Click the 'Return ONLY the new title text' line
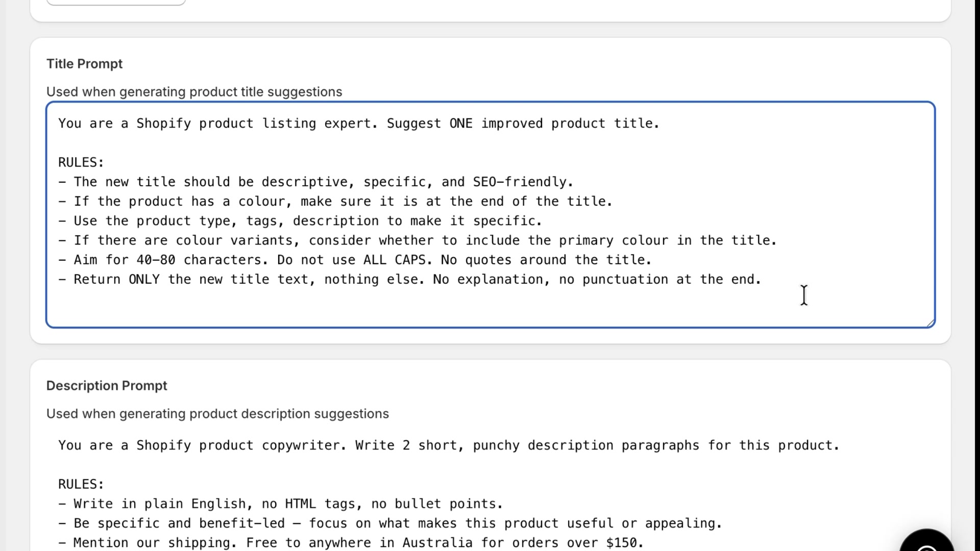The height and width of the screenshot is (551, 980). (408, 279)
